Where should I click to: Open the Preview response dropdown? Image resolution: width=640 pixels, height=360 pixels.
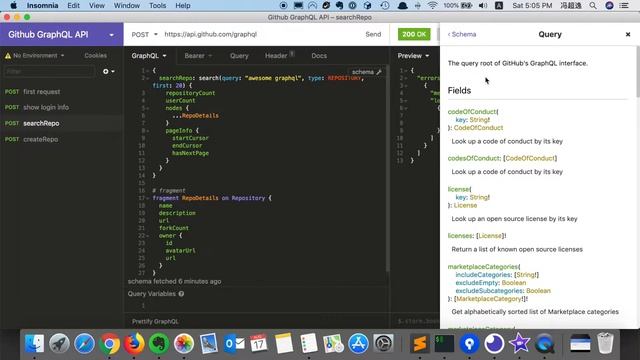(413, 56)
